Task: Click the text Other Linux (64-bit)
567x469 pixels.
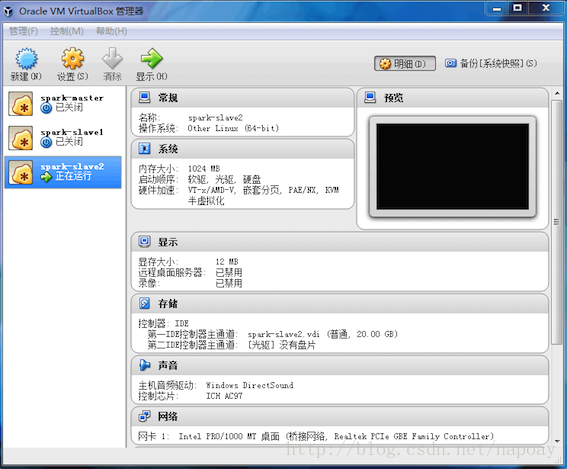Action: click(233, 128)
